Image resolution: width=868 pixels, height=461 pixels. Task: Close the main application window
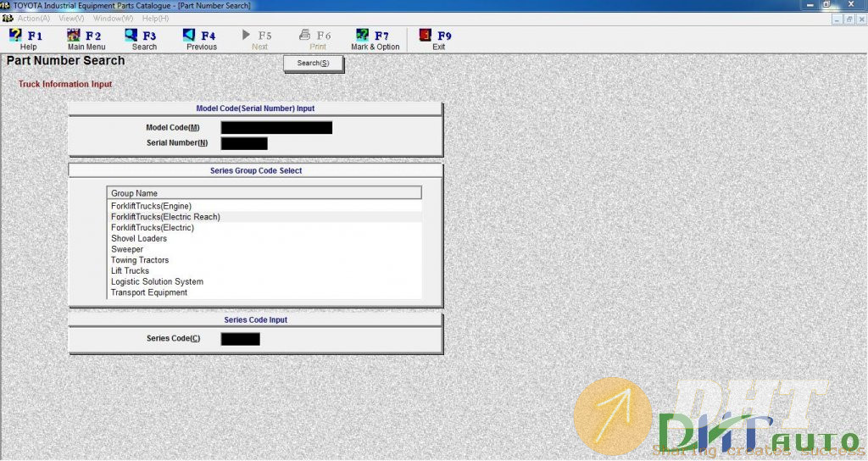[x=851, y=4]
